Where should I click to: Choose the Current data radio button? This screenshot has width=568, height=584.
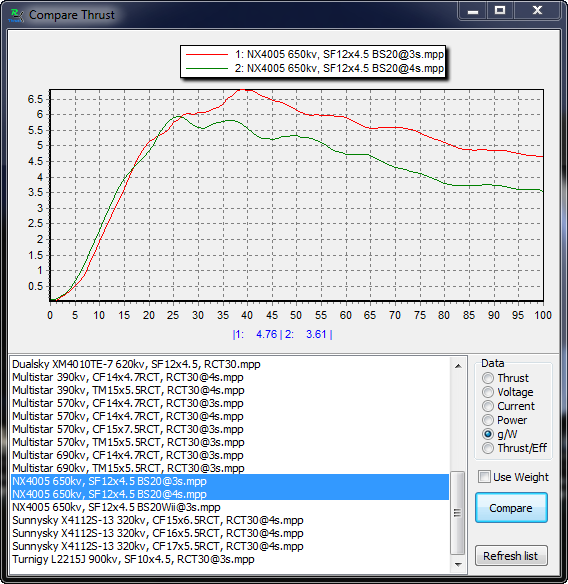(x=488, y=406)
